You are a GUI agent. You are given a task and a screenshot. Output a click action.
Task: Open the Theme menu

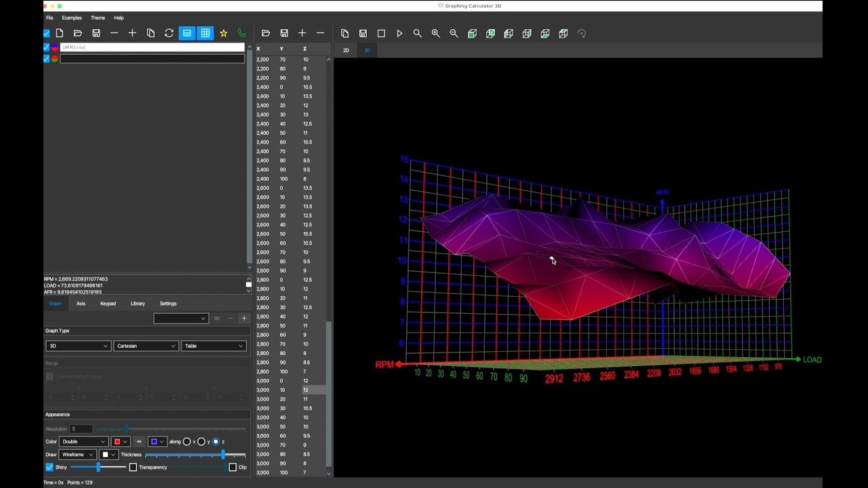(98, 18)
